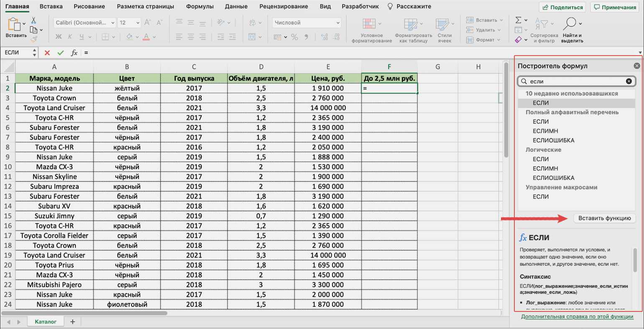This screenshot has width=644, height=329.
Task: Click the red font color swatch
Action: (x=146, y=37)
